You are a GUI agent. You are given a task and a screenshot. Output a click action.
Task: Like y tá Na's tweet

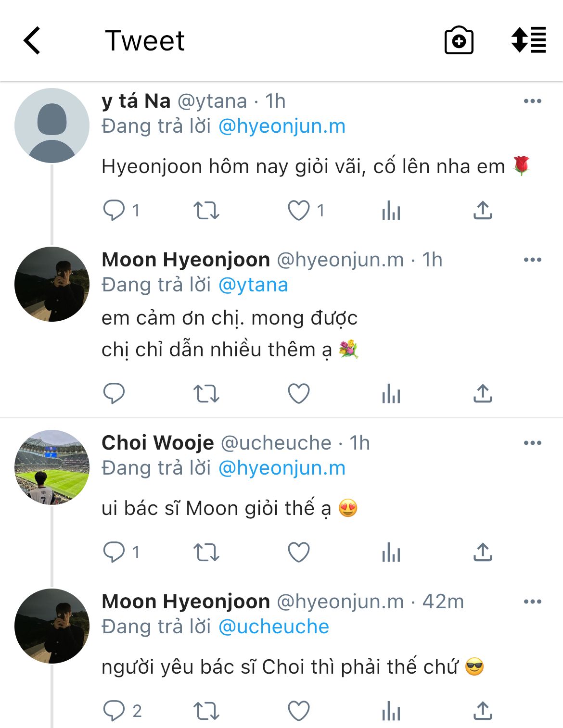pyautogui.click(x=299, y=210)
